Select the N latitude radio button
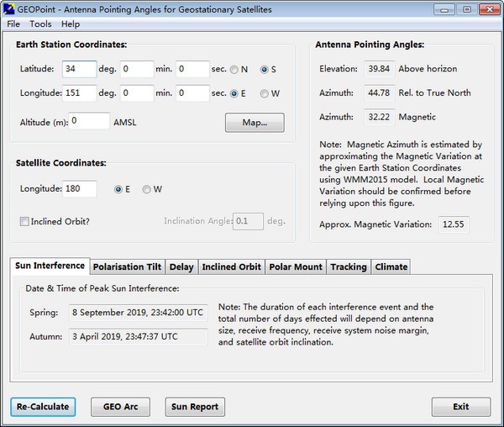 [235, 69]
